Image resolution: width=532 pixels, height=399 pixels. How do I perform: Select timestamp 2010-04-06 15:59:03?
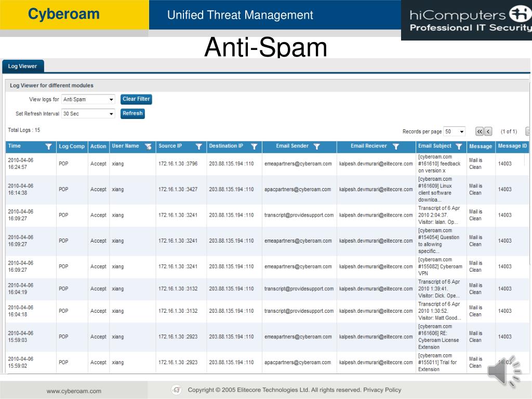[x=21, y=337]
